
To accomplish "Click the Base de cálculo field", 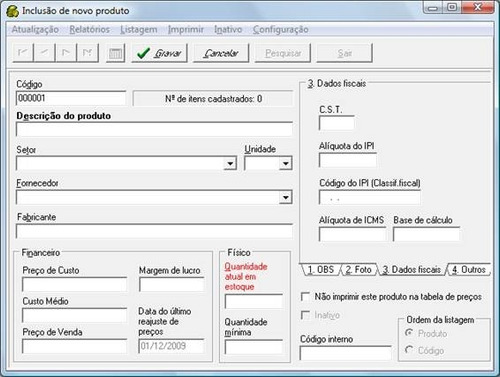I will 426,234.
